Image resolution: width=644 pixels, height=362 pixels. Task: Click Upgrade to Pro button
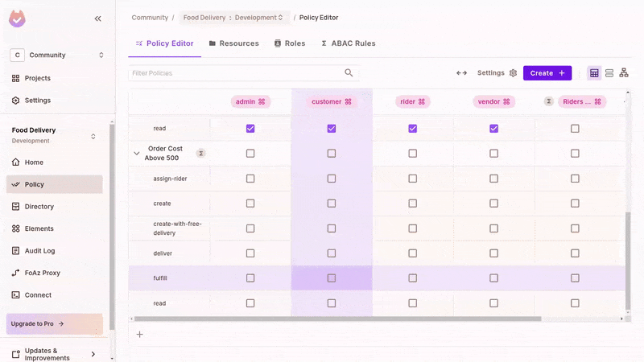point(55,323)
